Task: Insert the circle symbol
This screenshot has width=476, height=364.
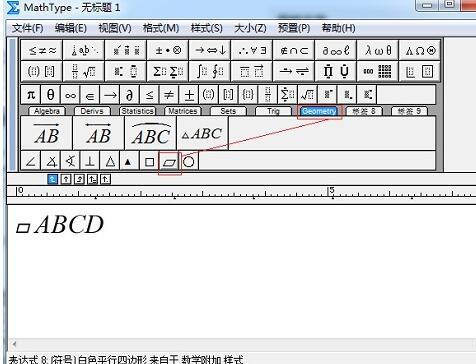Action: (x=189, y=161)
